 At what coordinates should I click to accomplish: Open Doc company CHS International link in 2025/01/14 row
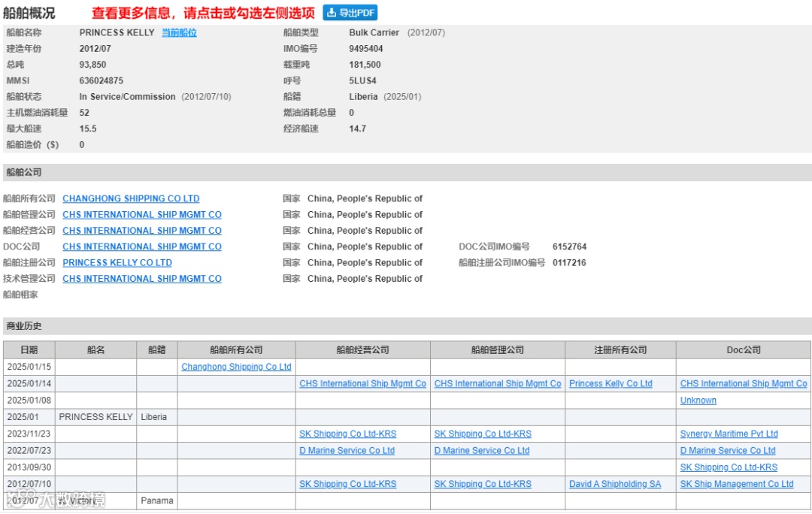(744, 383)
